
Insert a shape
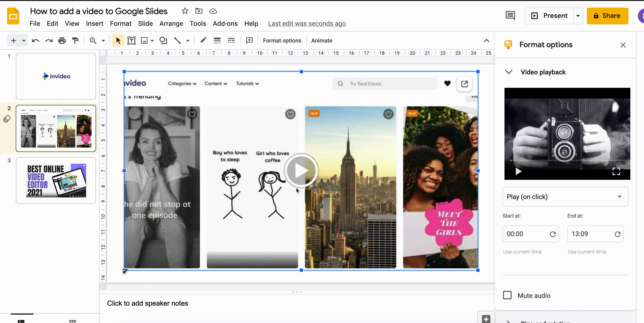pos(163,40)
